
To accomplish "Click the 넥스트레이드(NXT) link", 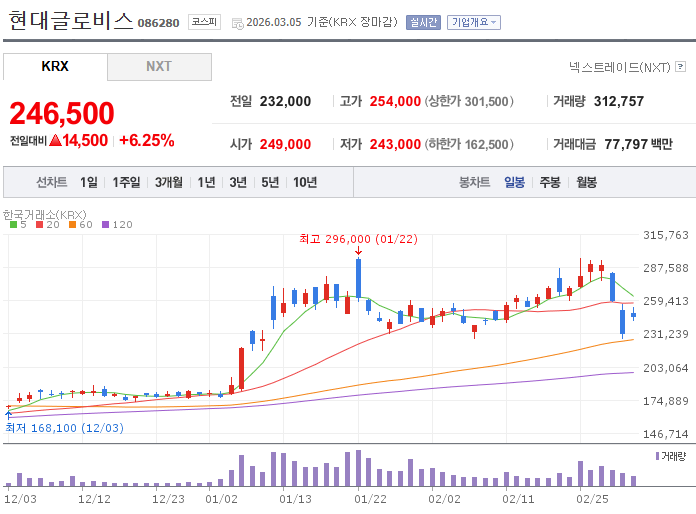I will [x=620, y=67].
